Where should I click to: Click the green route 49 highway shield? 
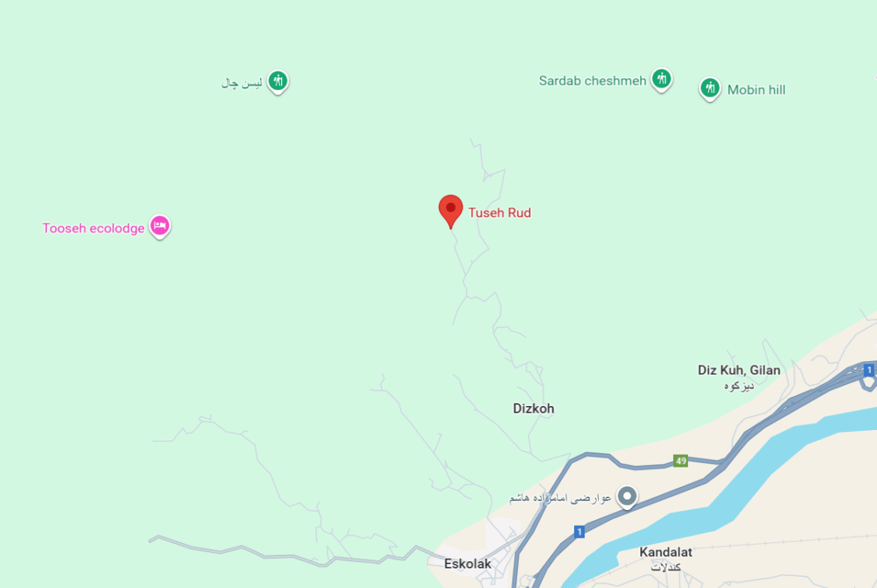click(680, 461)
